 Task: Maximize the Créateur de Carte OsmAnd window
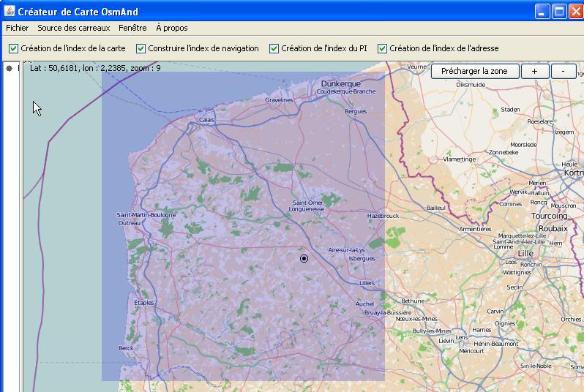coord(559,12)
